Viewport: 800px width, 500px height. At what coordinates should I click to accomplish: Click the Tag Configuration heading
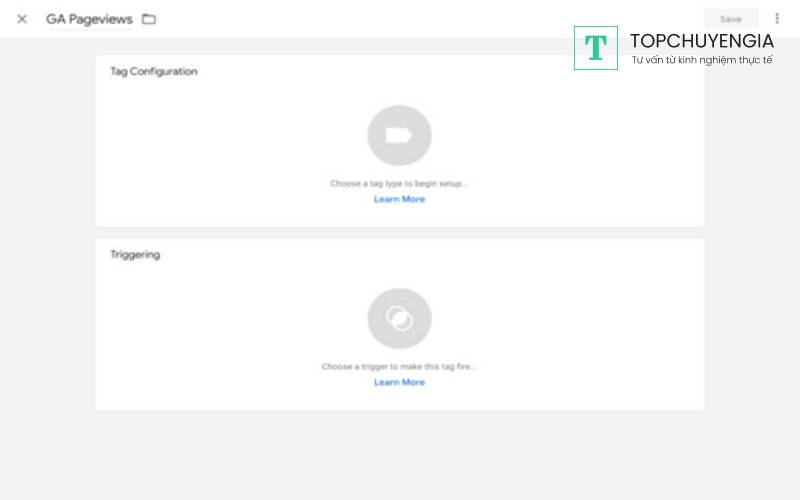(x=153, y=72)
